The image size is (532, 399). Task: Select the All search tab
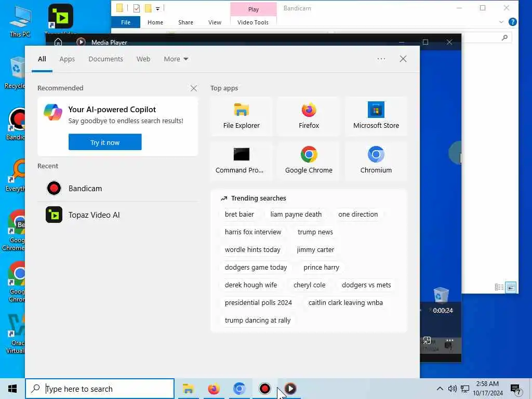42,59
